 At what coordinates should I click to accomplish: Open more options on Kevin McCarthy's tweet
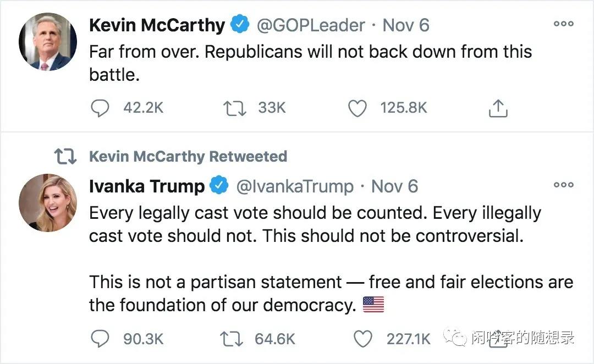click(563, 24)
